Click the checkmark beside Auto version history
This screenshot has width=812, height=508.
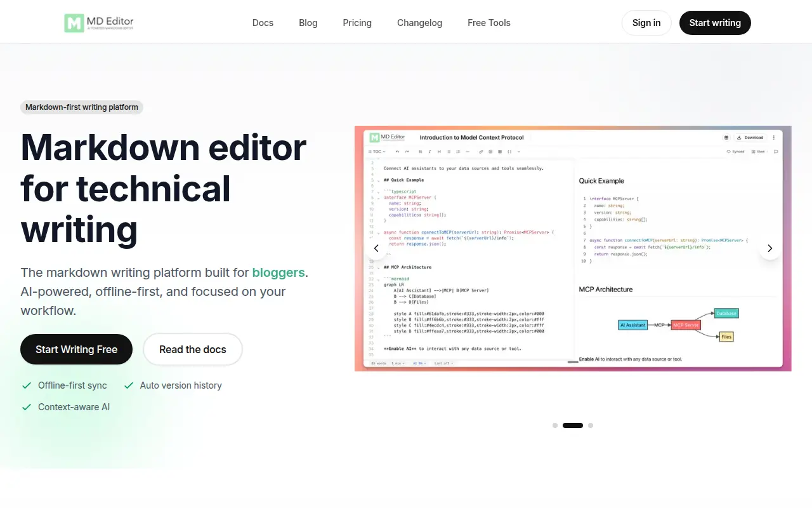(129, 385)
